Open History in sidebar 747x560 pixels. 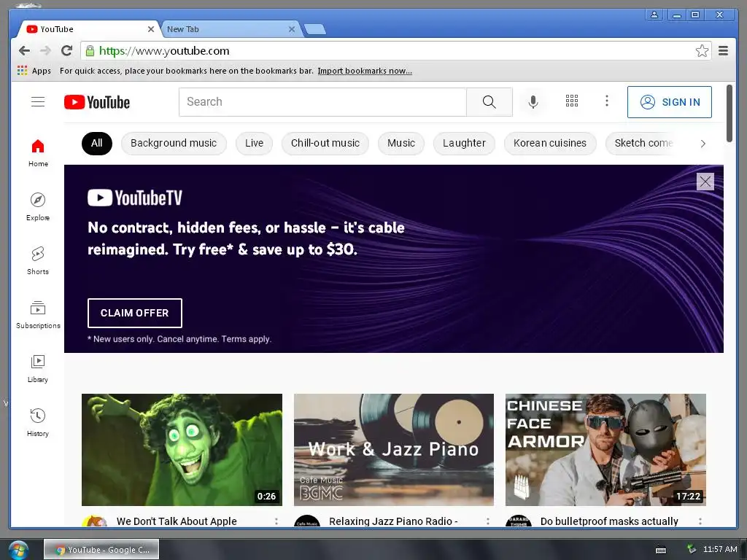(38, 423)
